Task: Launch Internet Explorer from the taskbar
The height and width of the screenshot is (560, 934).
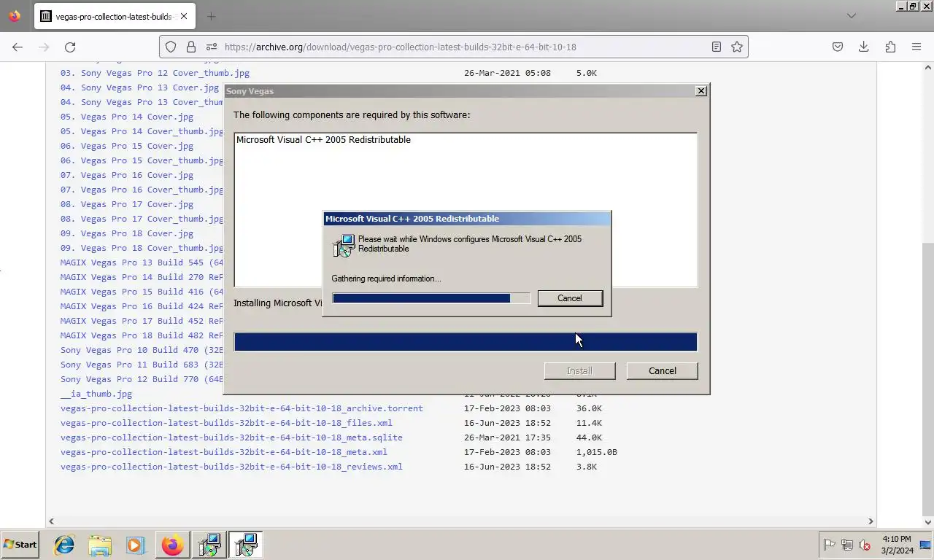Action: 64,545
